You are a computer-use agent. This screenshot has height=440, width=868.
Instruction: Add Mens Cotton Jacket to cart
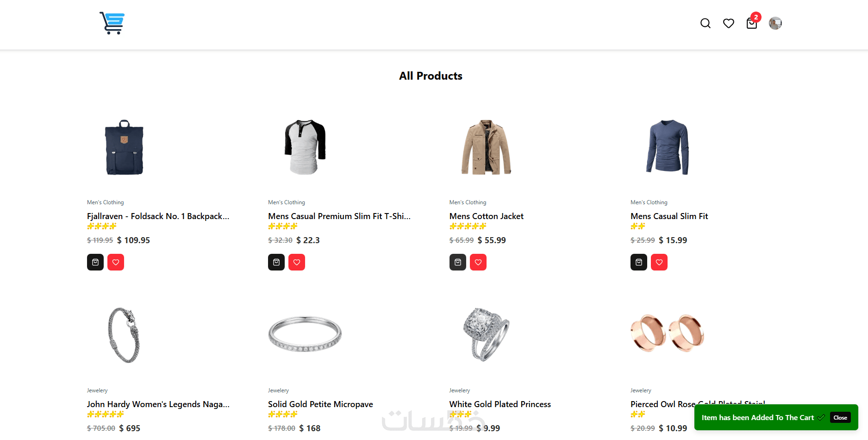click(457, 262)
